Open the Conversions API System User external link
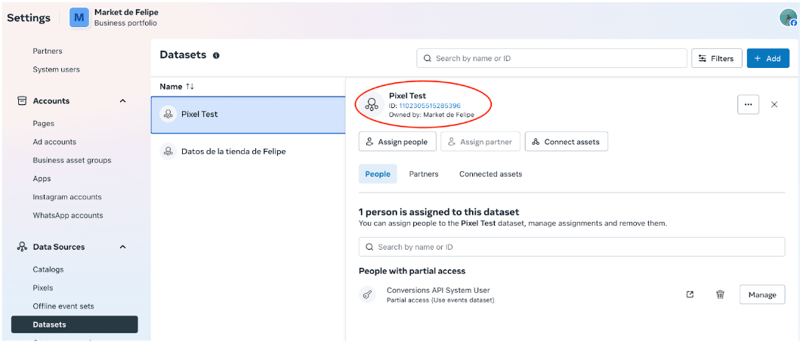 [690, 295]
